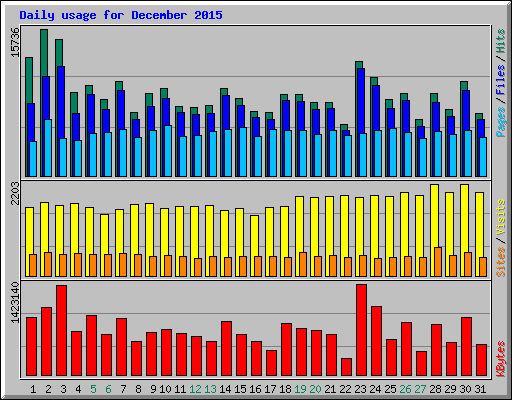The image size is (512, 400).
Task: Click the orange Sites bar for day 28
Action: 438,262
